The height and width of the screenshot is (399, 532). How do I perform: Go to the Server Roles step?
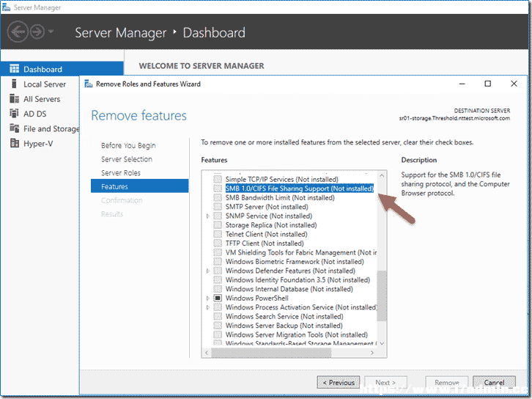click(121, 173)
